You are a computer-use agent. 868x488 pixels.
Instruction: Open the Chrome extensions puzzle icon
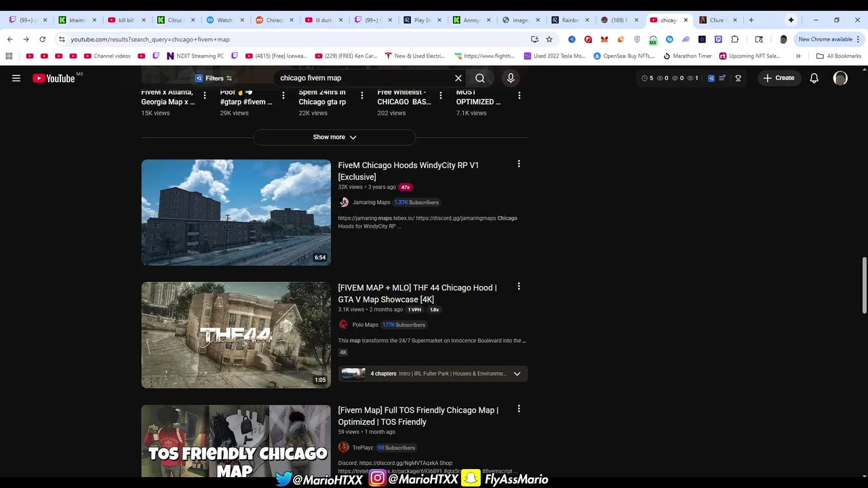pos(734,39)
